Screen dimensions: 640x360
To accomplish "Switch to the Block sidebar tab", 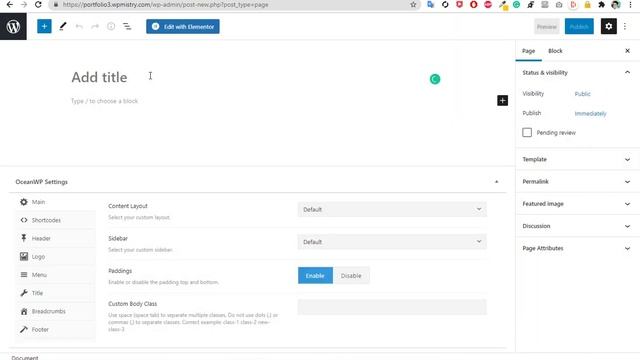I will pyautogui.click(x=555, y=51).
